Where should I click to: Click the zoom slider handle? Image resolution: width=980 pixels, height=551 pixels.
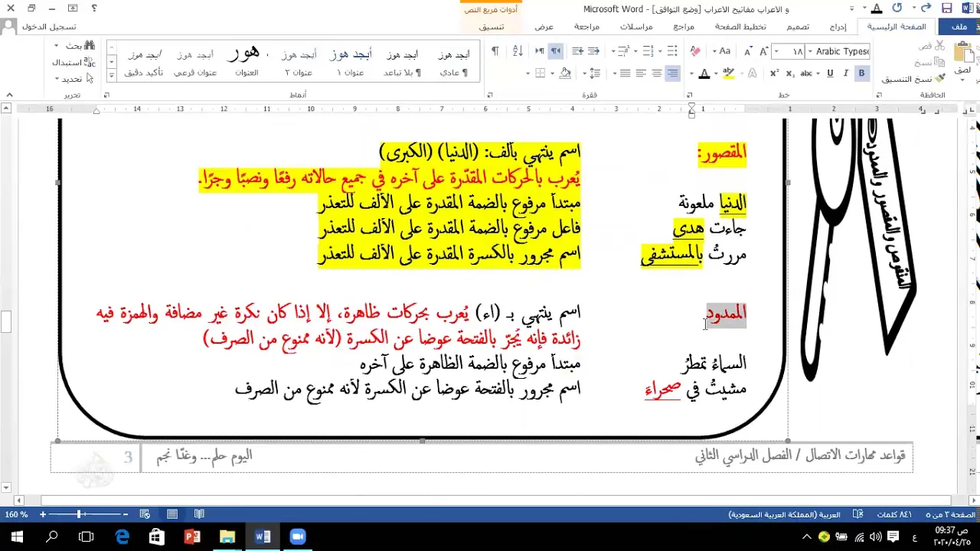(80, 514)
